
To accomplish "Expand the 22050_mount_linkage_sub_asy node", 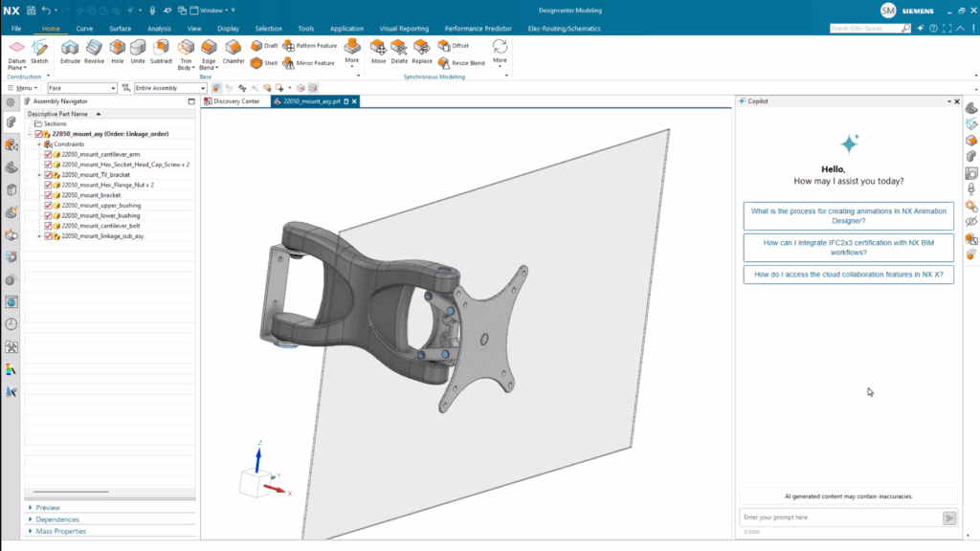I will tap(39, 236).
